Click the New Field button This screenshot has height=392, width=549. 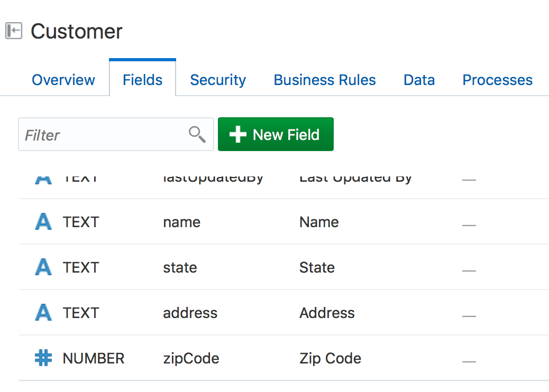click(276, 134)
